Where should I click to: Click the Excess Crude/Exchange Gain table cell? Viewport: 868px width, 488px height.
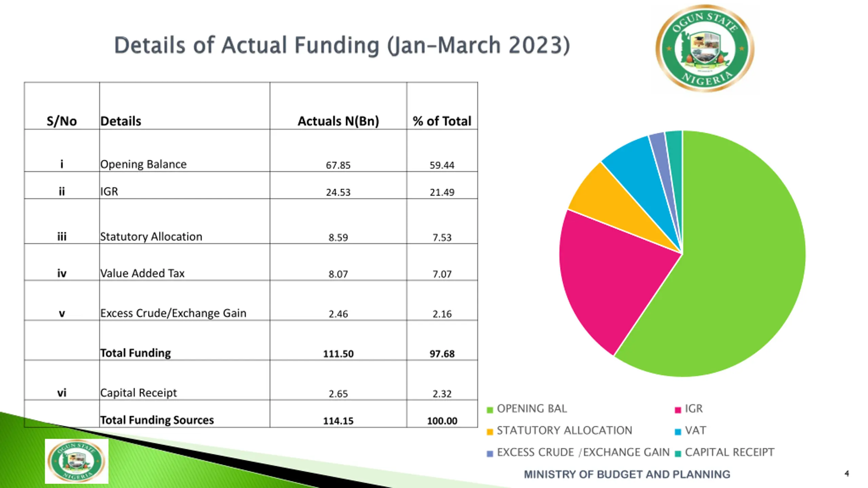point(173,313)
